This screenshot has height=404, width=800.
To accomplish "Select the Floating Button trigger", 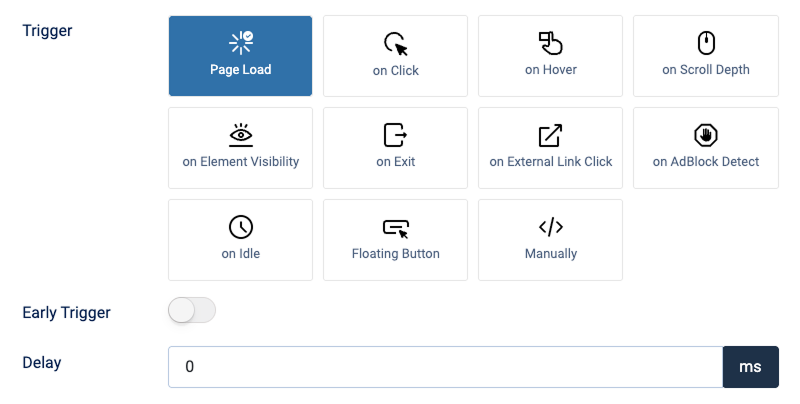I will [x=395, y=240].
